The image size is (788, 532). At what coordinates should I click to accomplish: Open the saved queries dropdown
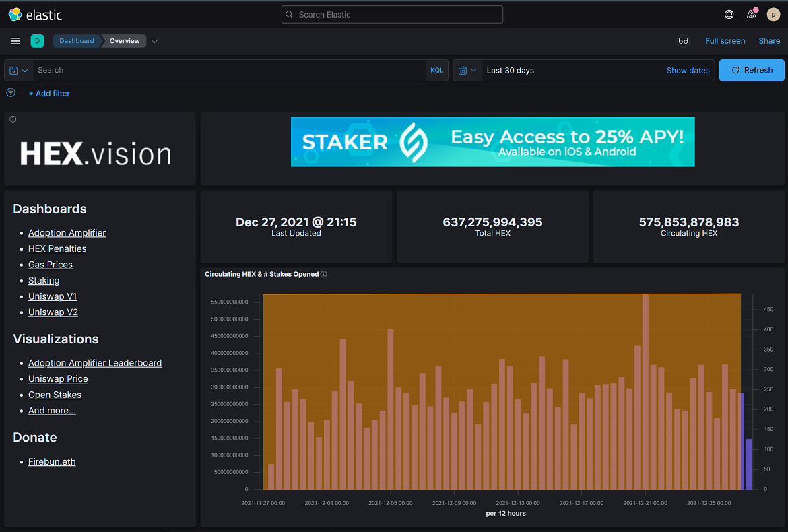[x=19, y=70]
